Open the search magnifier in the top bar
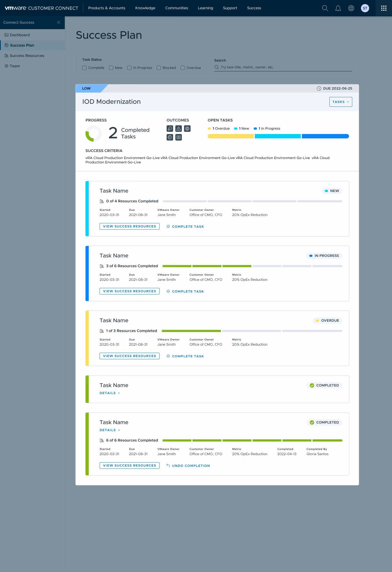 tap(325, 8)
